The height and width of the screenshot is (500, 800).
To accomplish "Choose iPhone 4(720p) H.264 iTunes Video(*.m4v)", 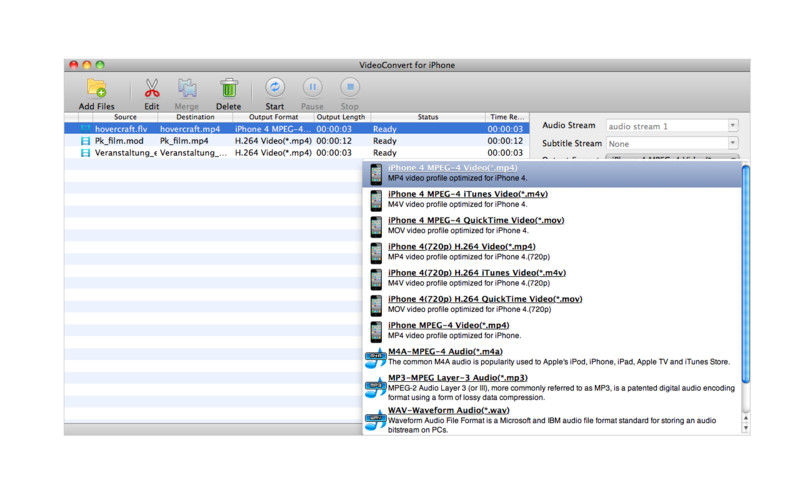I will tap(477, 273).
